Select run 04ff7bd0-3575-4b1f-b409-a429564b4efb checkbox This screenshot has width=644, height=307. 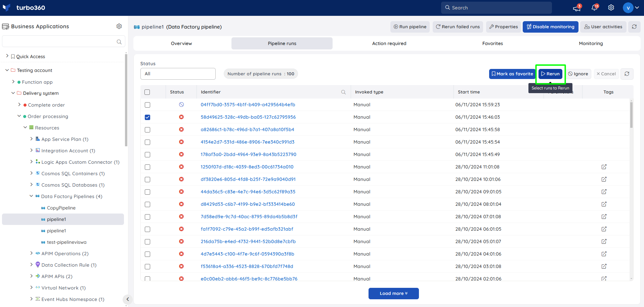coord(147,105)
